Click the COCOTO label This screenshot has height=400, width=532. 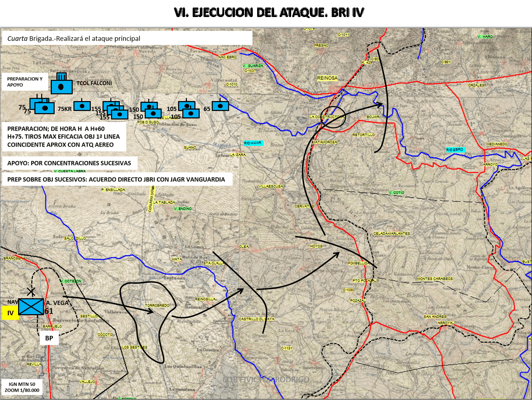click(105, 335)
